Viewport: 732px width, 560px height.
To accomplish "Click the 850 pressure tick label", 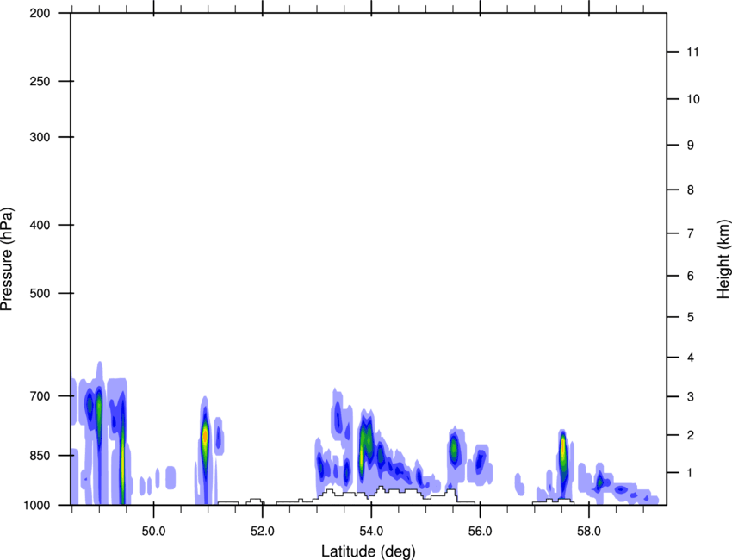I will pos(40,456).
